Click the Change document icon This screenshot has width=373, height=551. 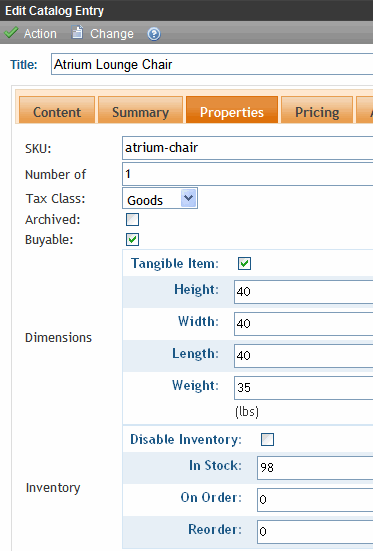pyautogui.click(x=77, y=32)
